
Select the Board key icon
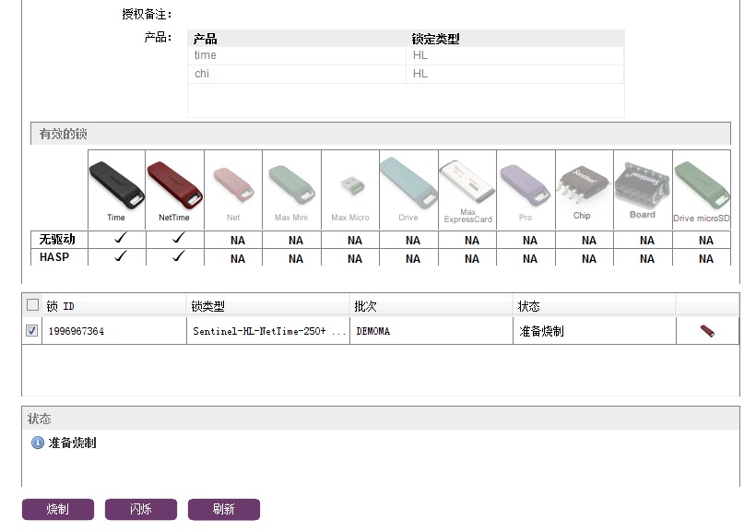tap(643, 185)
